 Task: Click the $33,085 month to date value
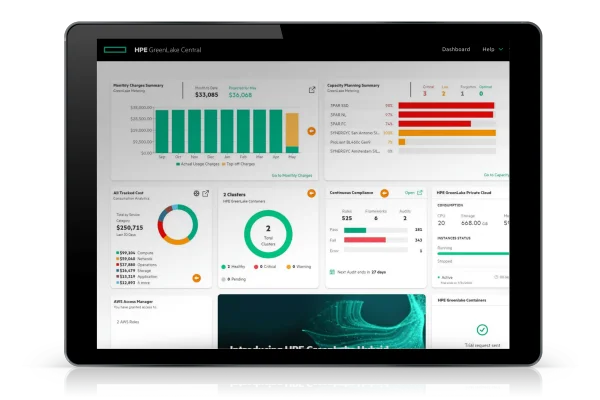(x=207, y=95)
